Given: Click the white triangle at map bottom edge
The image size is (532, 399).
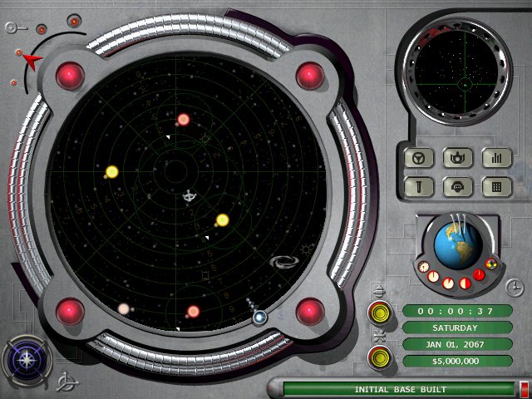Looking at the screenshot, I should (x=177, y=328).
